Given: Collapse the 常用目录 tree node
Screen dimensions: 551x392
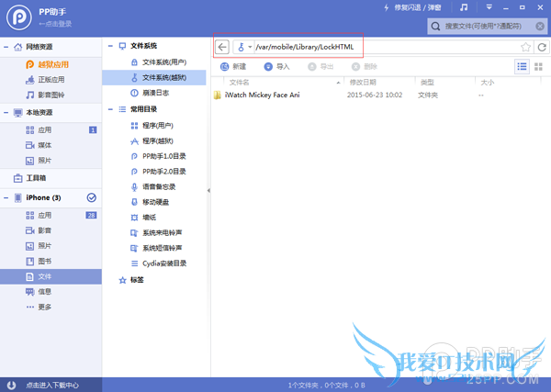Looking at the screenshot, I should (x=110, y=109).
